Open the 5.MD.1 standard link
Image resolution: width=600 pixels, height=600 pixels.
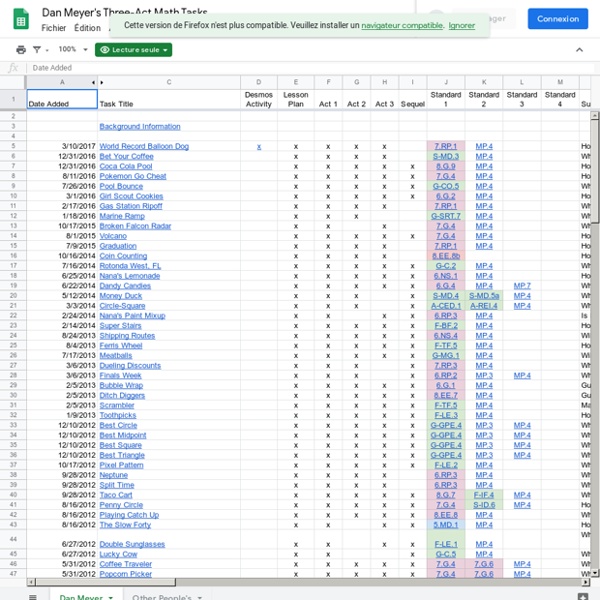click(445, 525)
